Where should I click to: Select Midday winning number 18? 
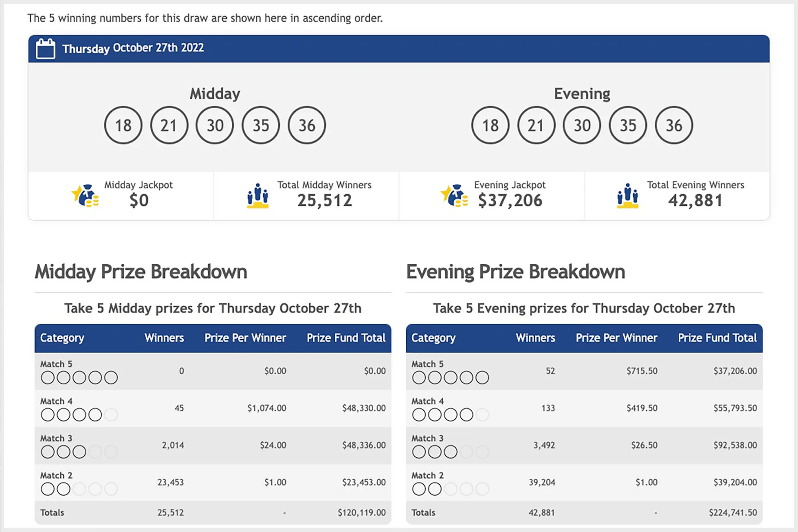click(124, 125)
